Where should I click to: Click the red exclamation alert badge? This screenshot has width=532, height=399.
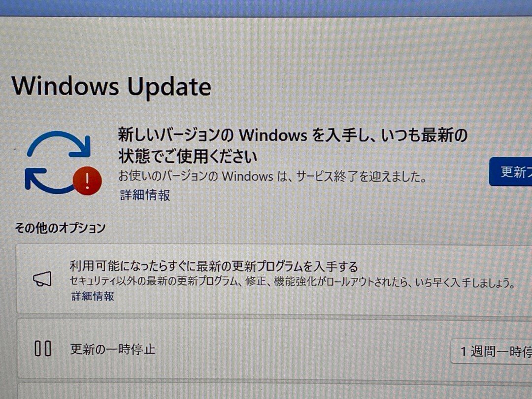tap(87, 181)
